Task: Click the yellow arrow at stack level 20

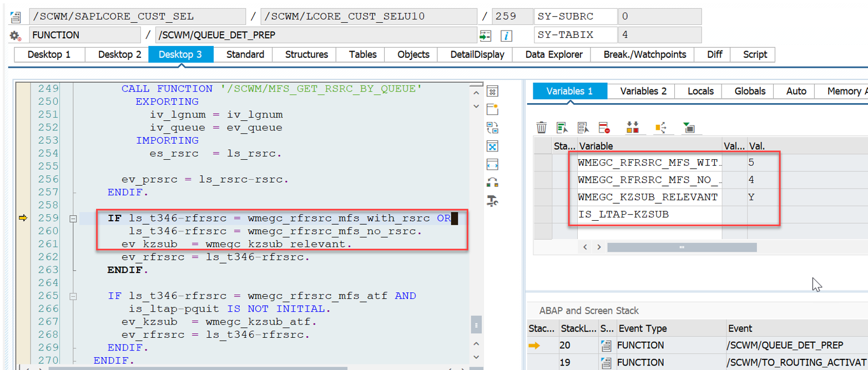Action: pos(534,346)
